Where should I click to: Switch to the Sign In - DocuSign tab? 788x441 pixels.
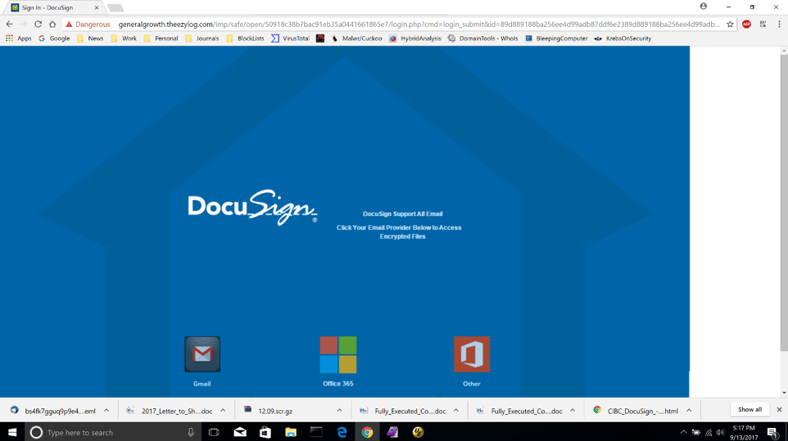pos(50,7)
